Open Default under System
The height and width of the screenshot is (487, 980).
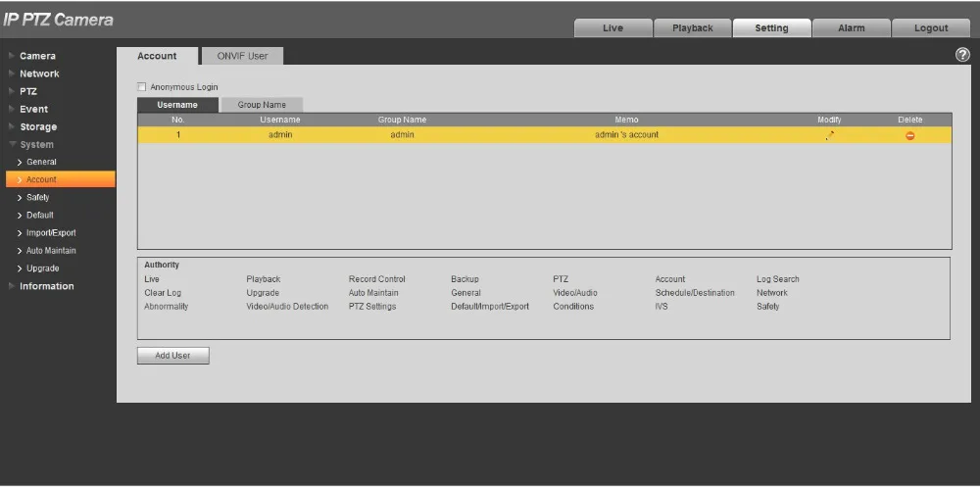coord(40,215)
